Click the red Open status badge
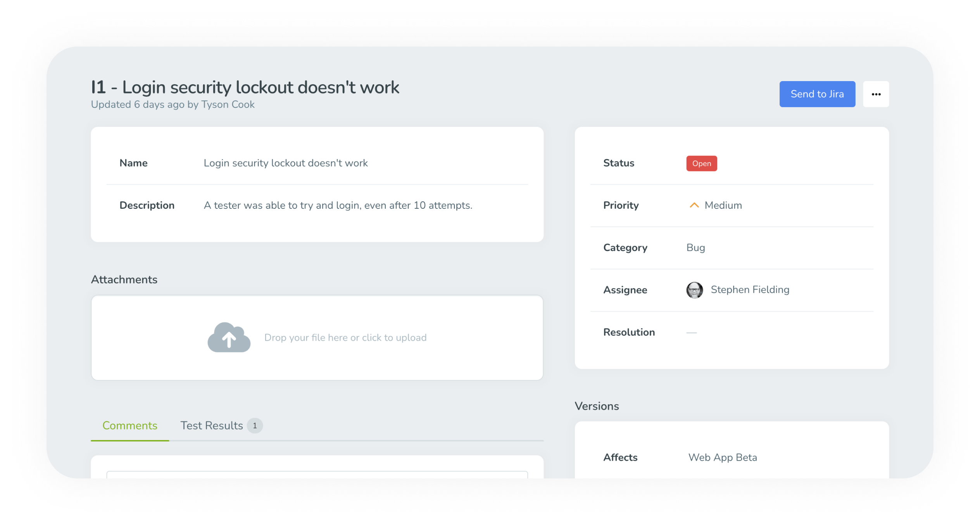This screenshot has height=525, width=980. pyautogui.click(x=701, y=163)
